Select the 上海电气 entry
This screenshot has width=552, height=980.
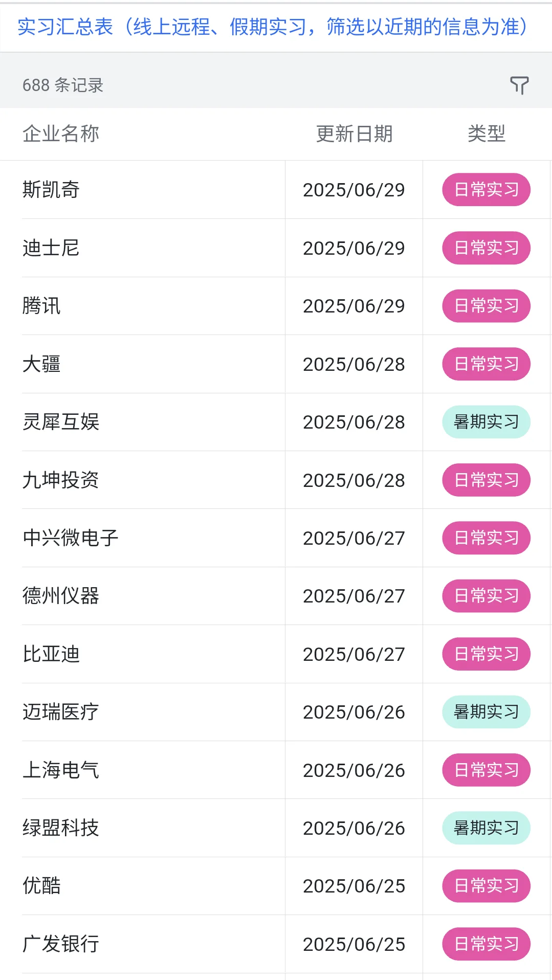pyautogui.click(x=276, y=770)
